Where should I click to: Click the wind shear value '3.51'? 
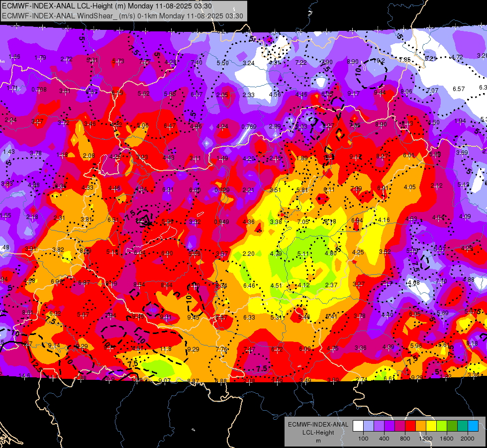pyautogui.click(x=275, y=190)
